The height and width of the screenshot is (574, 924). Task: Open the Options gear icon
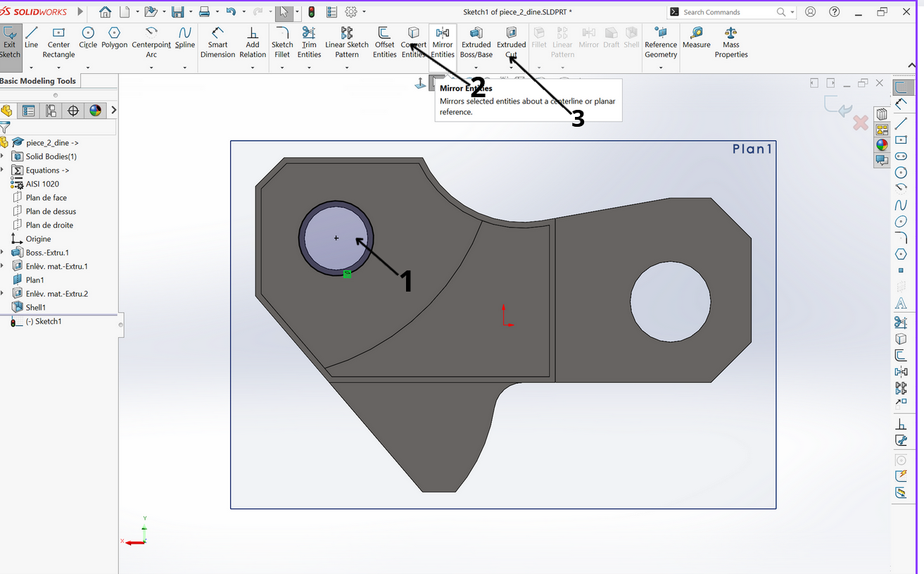pyautogui.click(x=351, y=12)
